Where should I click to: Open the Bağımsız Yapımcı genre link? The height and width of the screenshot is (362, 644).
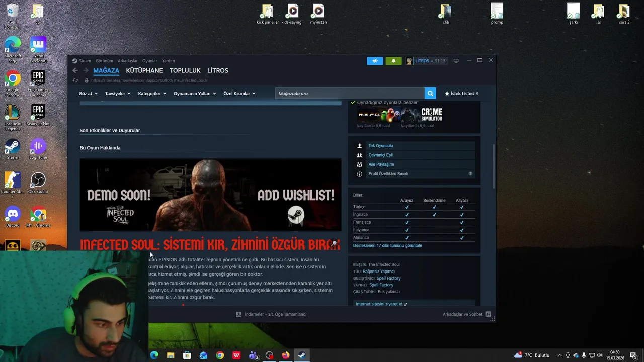point(379,271)
